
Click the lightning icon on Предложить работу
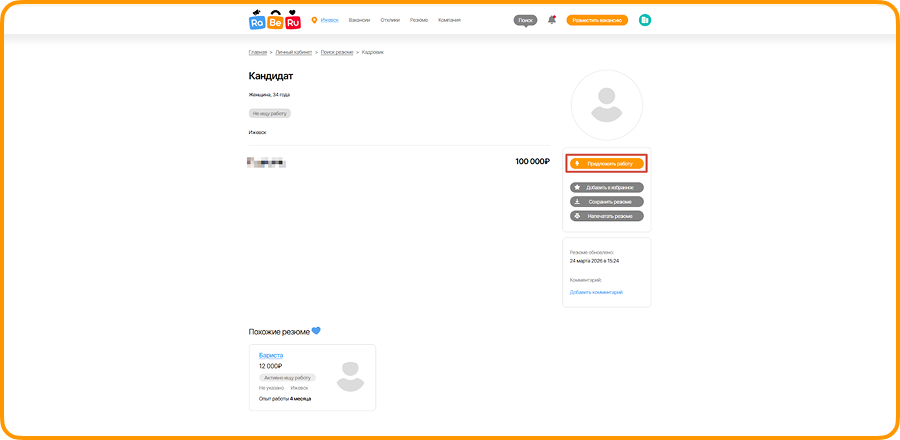point(577,163)
